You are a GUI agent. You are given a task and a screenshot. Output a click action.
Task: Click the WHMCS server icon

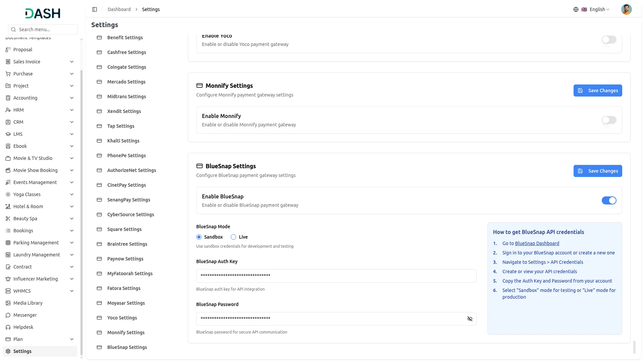pyautogui.click(x=8, y=291)
